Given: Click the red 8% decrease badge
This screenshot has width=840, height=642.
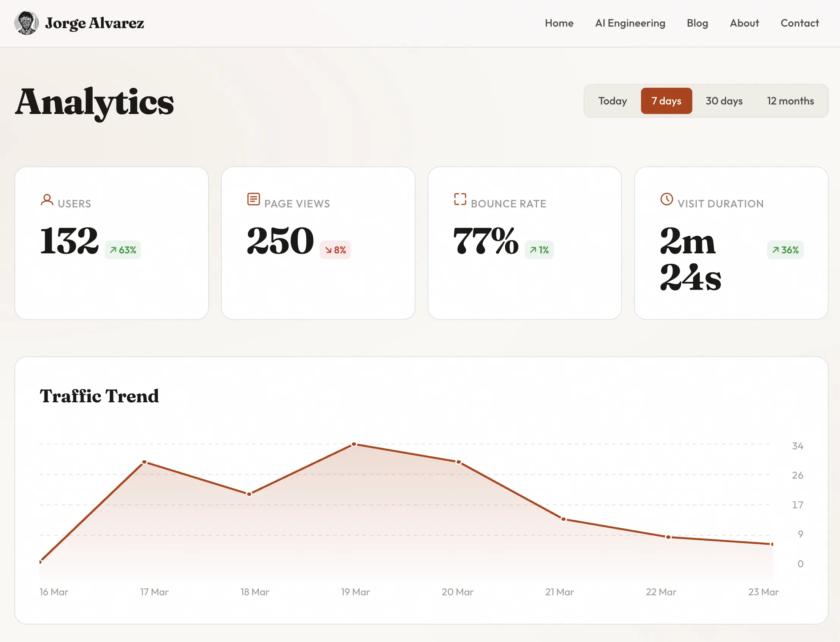Looking at the screenshot, I should 335,250.
